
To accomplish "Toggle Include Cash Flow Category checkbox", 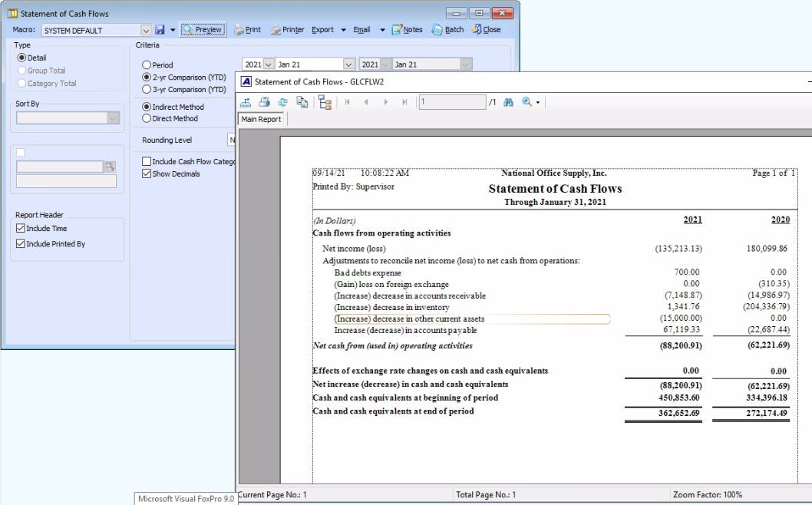I will pos(147,162).
